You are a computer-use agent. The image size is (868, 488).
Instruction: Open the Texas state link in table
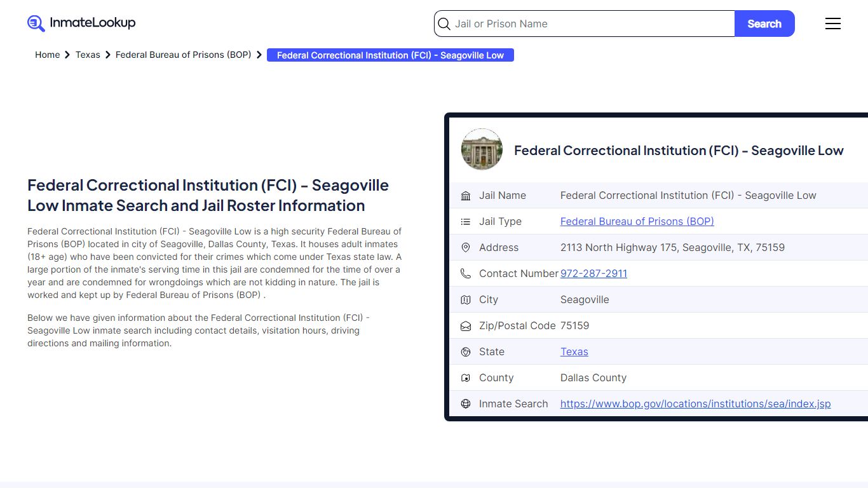tap(574, 351)
